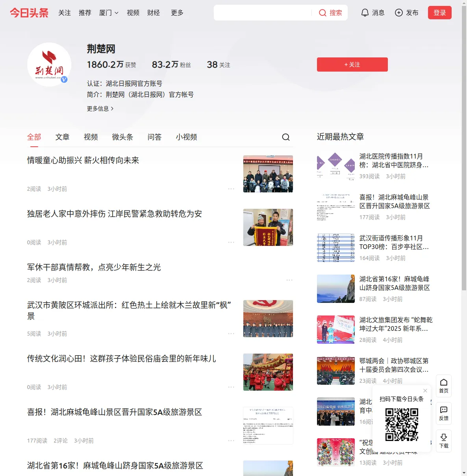The width and height of the screenshot is (467, 476).
Task: Select 视频 in top navigation
Action: click(x=133, y=13)
